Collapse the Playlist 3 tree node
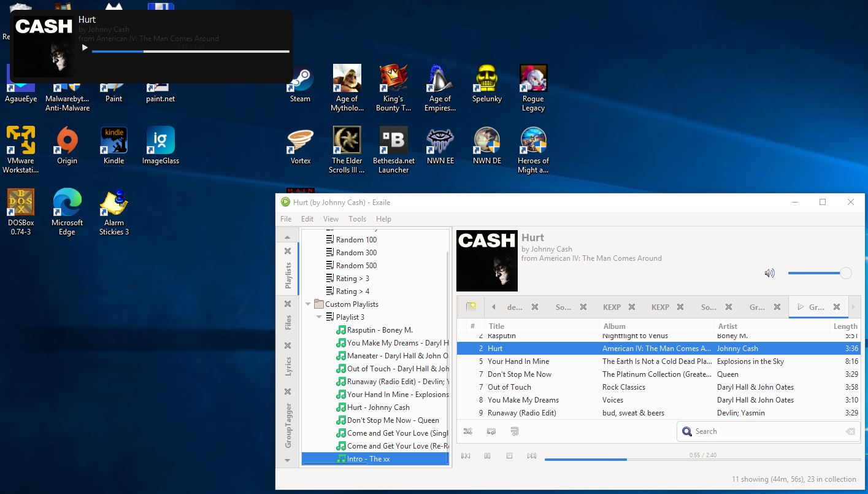Viewport: 868px width, 494px height. click(x=319, y=317)
